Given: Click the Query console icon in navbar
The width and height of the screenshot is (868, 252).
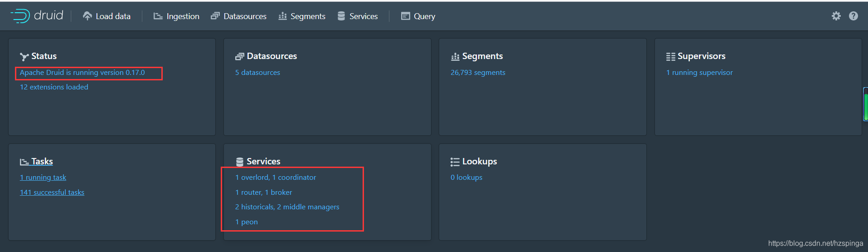Looking at the screenshot, I should pos(405,16).
